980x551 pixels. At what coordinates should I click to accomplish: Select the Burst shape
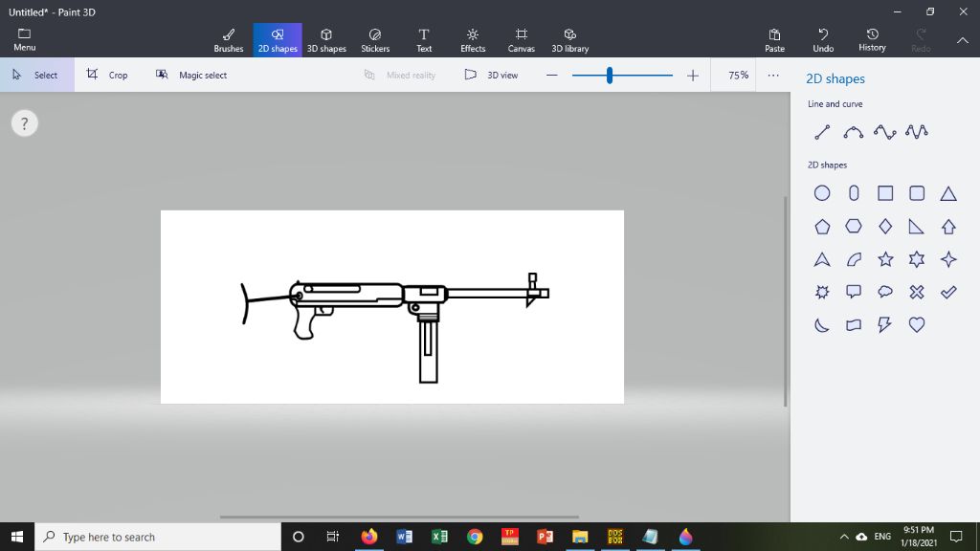pyautogui.click(x=822, y=292)
